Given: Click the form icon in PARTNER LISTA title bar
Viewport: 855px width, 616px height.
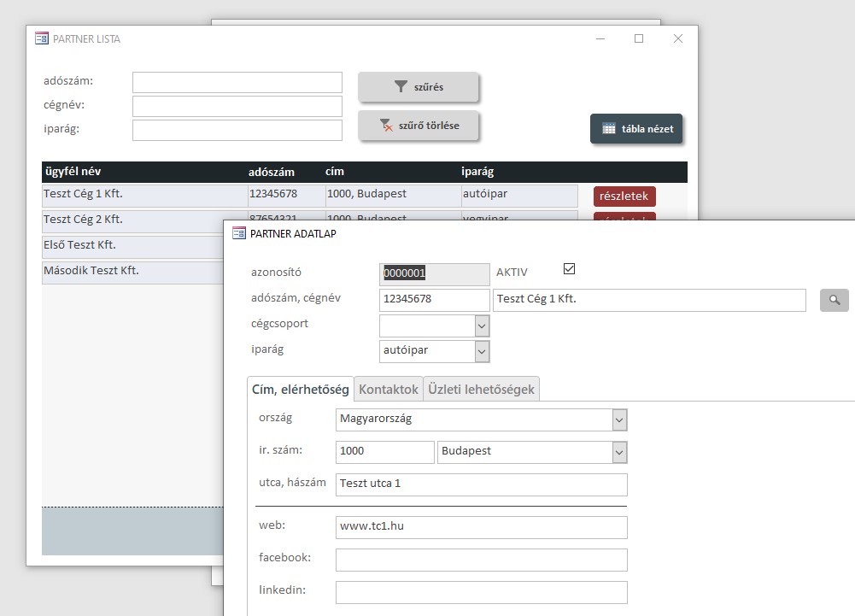Looking at the screenshot, I should click(x=42, y=38).
